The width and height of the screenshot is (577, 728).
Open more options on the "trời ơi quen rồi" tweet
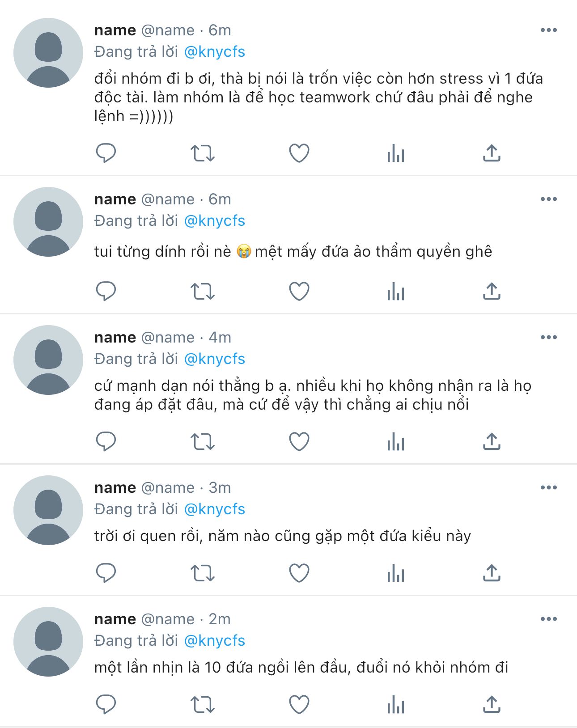click(548, 488)
